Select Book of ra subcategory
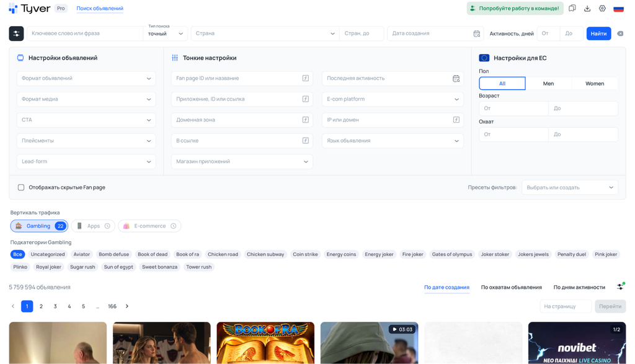Viewport: 635px width, 364px height. (187, 254)
